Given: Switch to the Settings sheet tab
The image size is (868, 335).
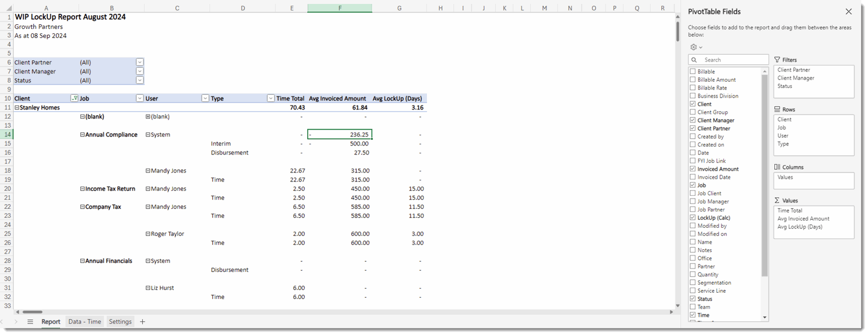Looking at the screenshot, I should coord(120,321).
